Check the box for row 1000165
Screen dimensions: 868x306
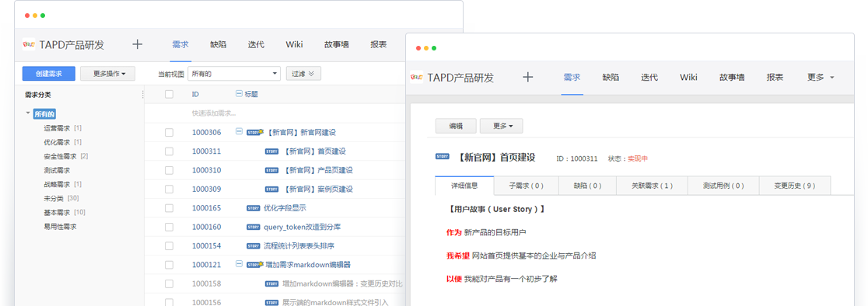tap(169, 208)
